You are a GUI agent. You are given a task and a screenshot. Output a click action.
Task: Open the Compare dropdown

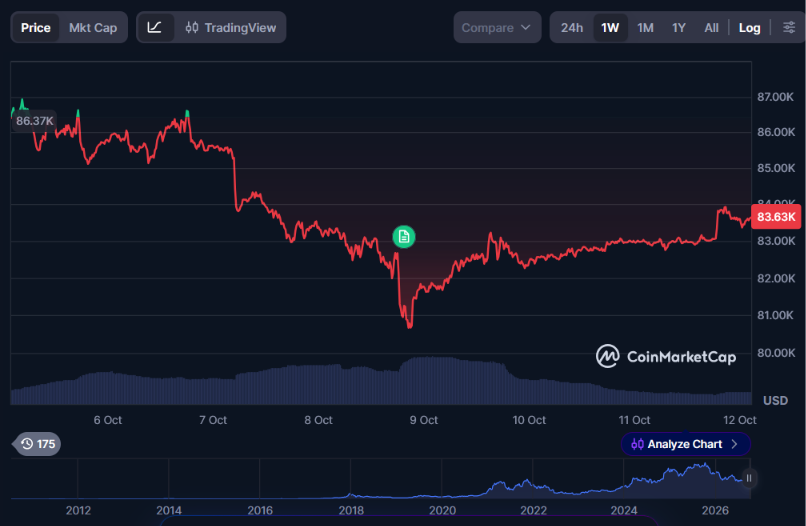[497, 28]
